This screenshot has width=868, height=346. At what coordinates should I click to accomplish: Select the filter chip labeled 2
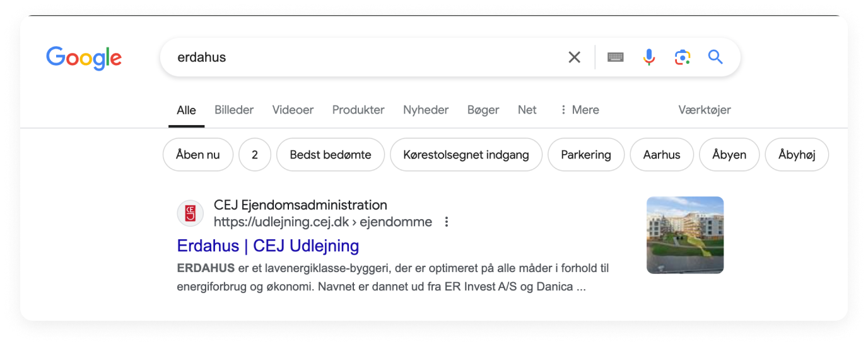[x=255, y=155]
